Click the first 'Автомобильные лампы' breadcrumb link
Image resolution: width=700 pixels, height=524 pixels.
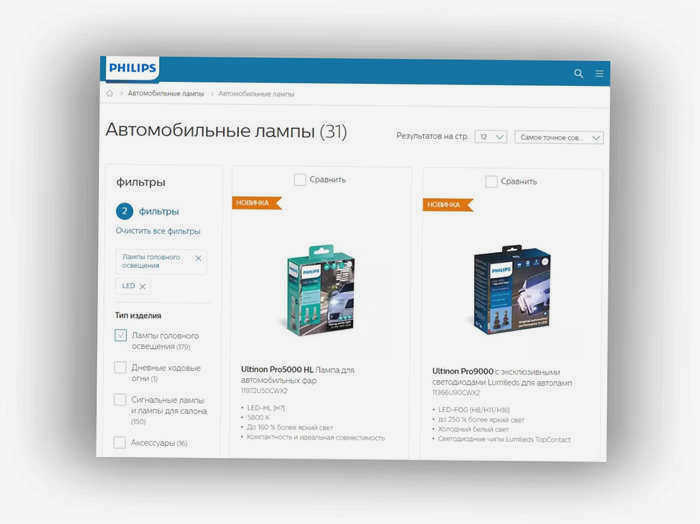tap(166, 93)
